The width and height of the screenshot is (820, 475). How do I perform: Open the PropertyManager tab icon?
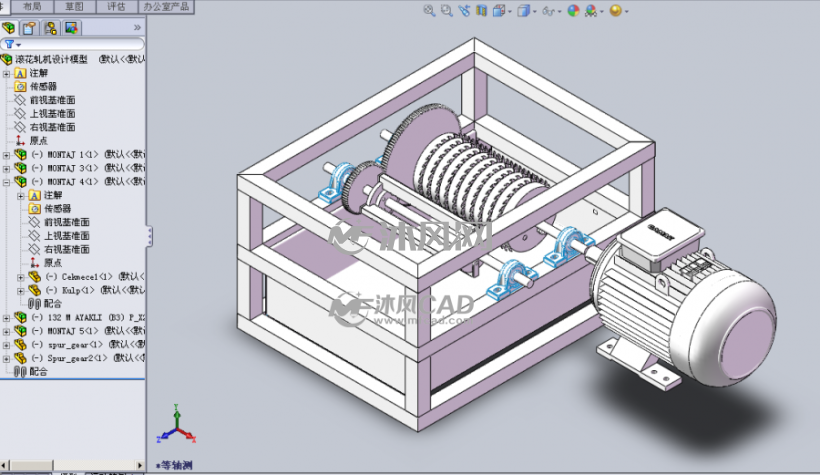click(30, 28)
